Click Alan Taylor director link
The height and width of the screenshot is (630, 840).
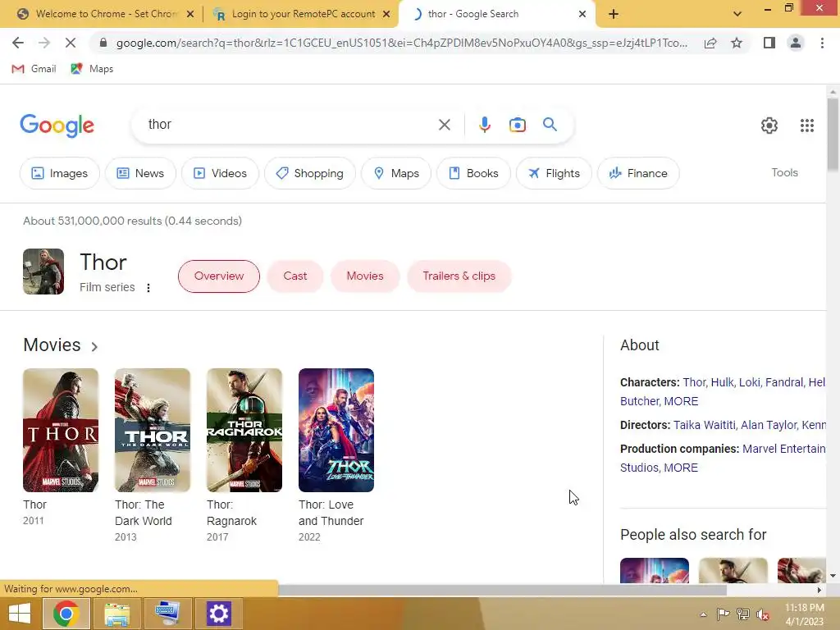pos(769,425)
